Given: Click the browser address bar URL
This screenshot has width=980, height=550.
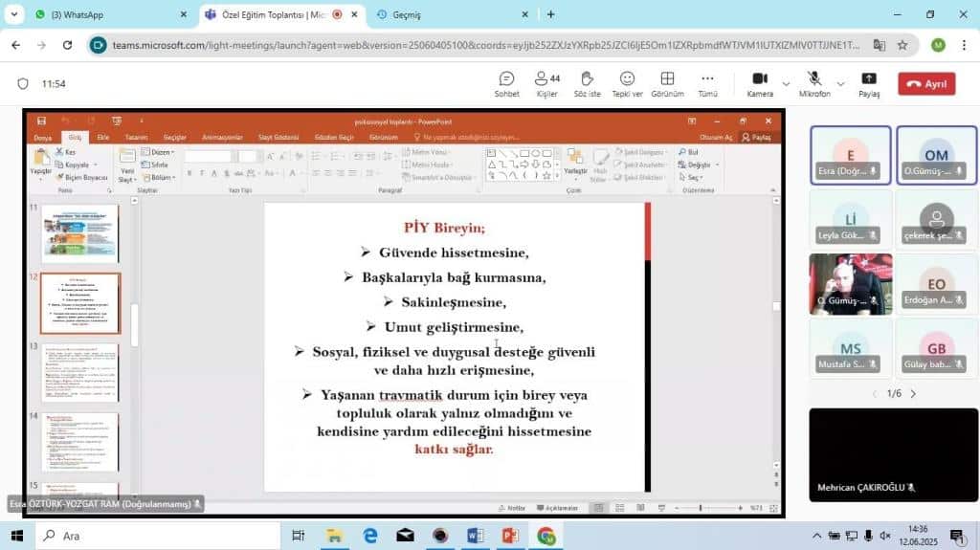Looking at the screenshot, I should point(485,45).
